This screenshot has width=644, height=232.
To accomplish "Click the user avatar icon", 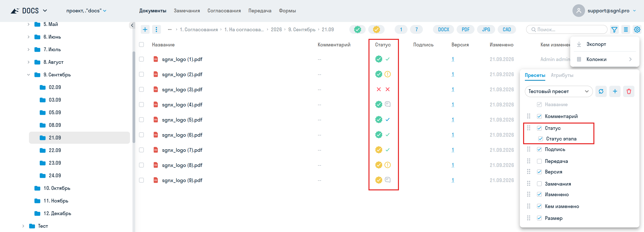I will (579, 11).
